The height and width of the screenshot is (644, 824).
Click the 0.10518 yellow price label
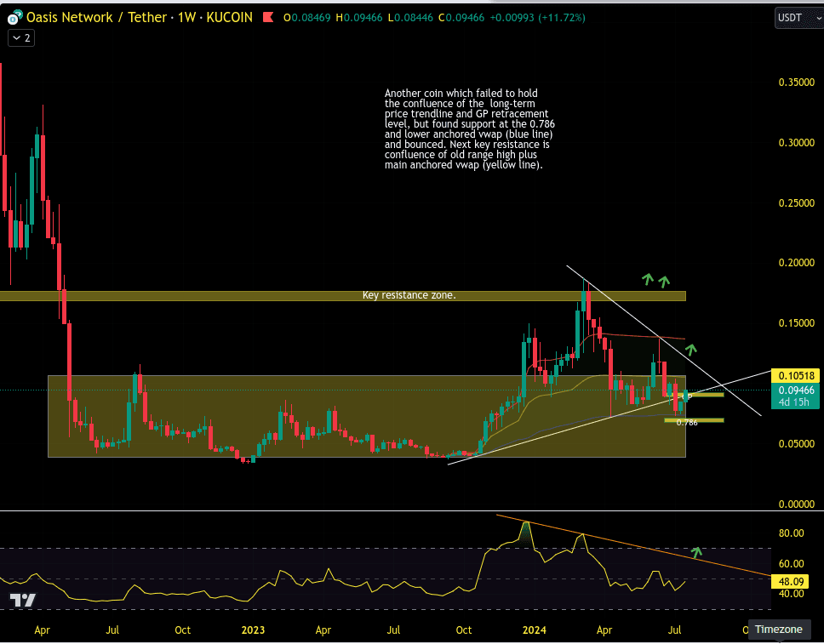pos(797,375)
